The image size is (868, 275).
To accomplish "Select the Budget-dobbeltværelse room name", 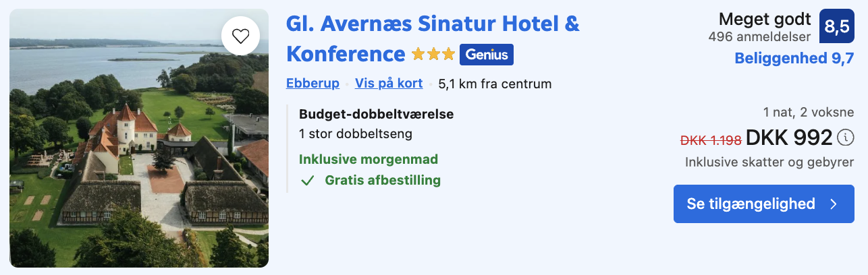I will coord(376,114).
